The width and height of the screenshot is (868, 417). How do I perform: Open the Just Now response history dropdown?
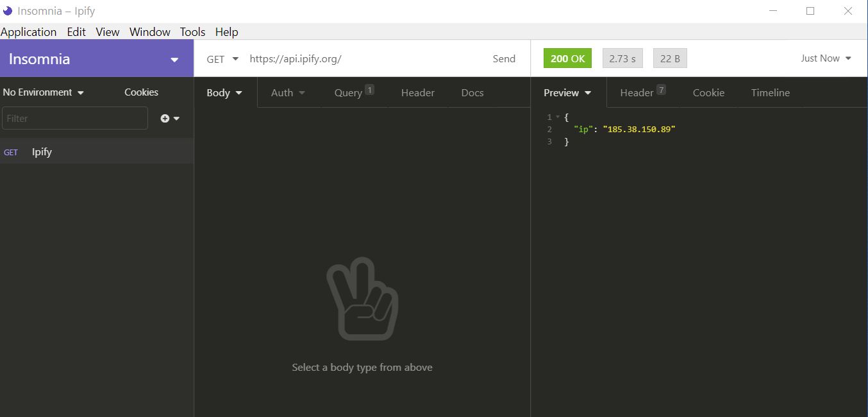click(x=826, y=58)
